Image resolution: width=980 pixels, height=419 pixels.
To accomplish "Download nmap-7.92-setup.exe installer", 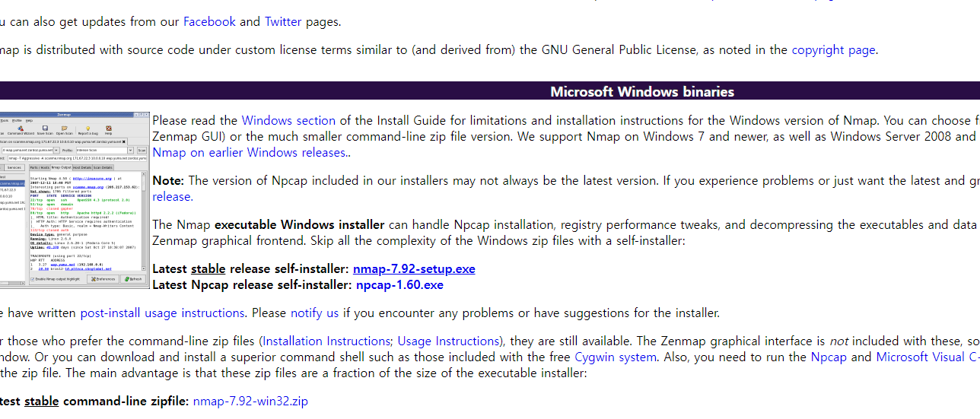I will [x=414, y=268].
